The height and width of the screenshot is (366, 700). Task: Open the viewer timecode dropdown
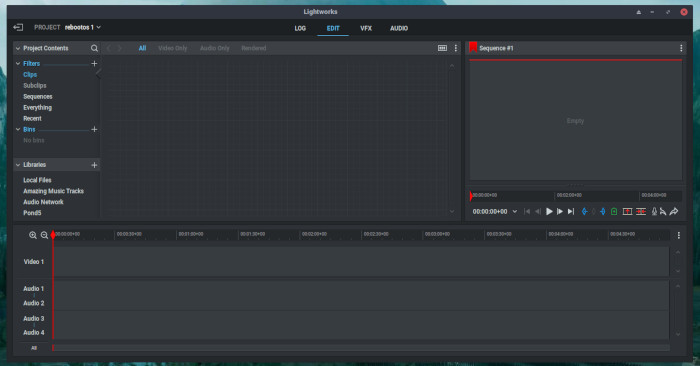pos(514,212)
